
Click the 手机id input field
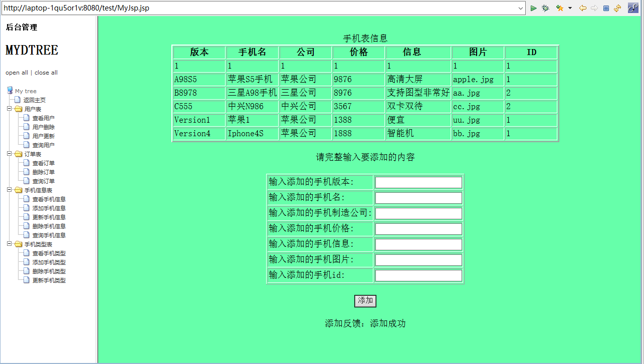[418, 275]
